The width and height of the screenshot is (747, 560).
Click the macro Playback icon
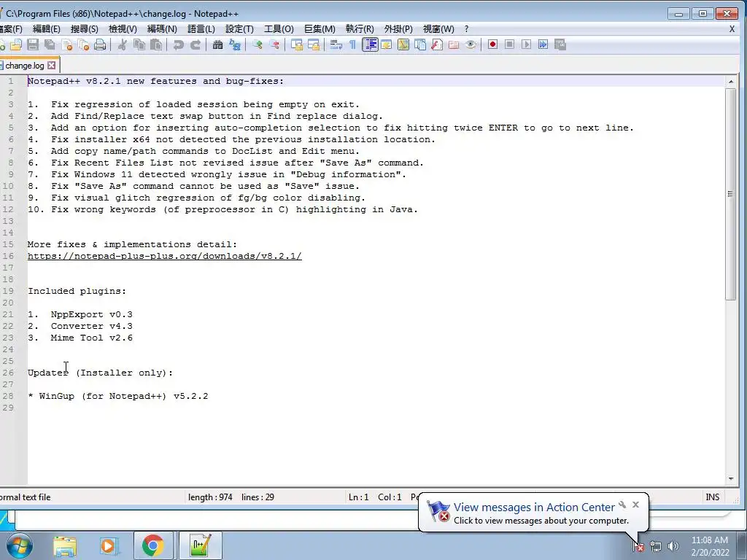pyautogui.click(x=526, y=44)
